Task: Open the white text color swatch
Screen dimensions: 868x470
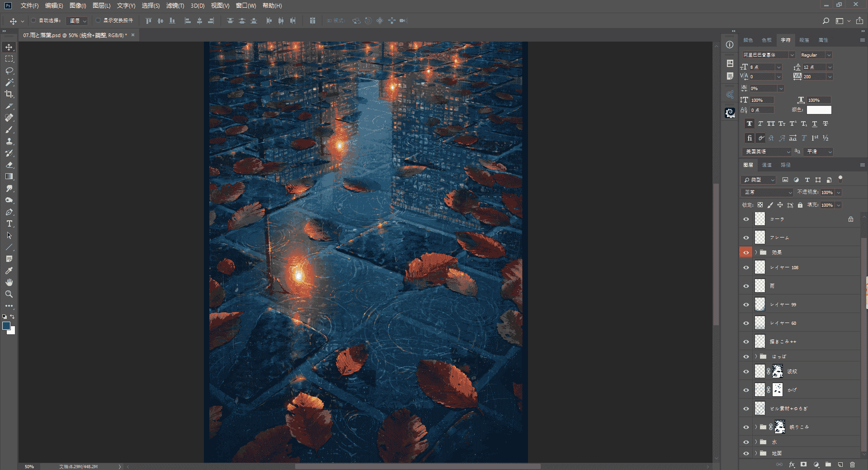Action: [819, 110]
